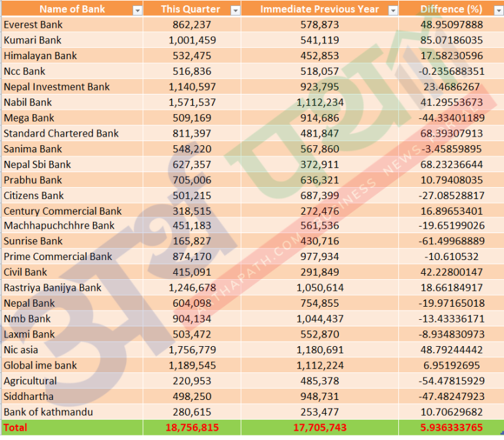The height and width of the screenshot is (440, 504).
Task: Click the Prime Commercial Bank cell
Action: tap(72, 256)
